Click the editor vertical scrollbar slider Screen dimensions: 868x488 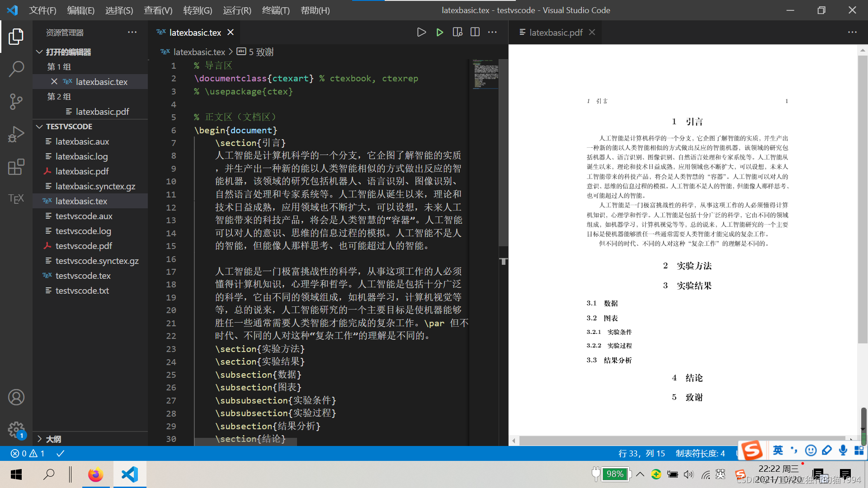(503, 152)
